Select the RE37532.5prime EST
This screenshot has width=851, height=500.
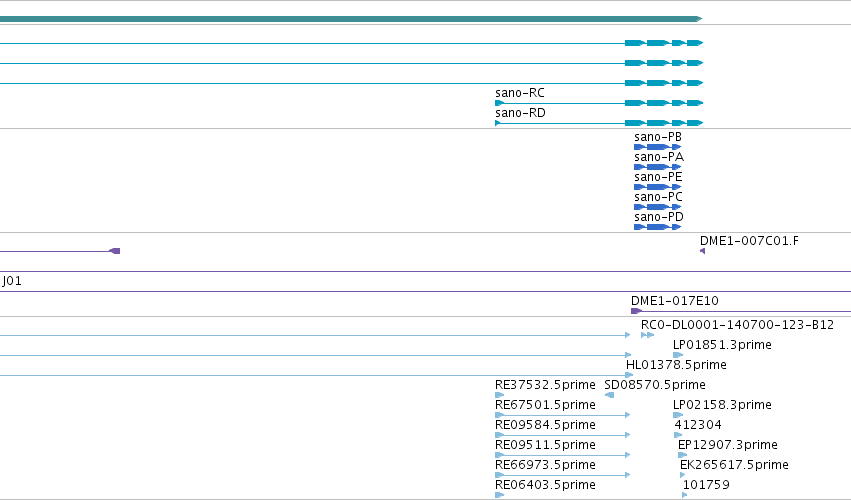545,385
